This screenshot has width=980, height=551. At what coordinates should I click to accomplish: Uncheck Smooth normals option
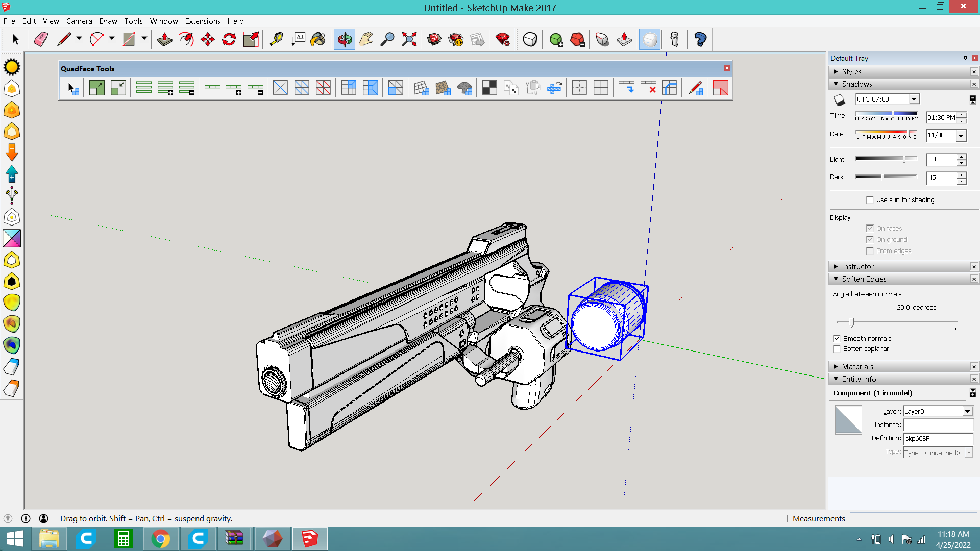(837, 338)
